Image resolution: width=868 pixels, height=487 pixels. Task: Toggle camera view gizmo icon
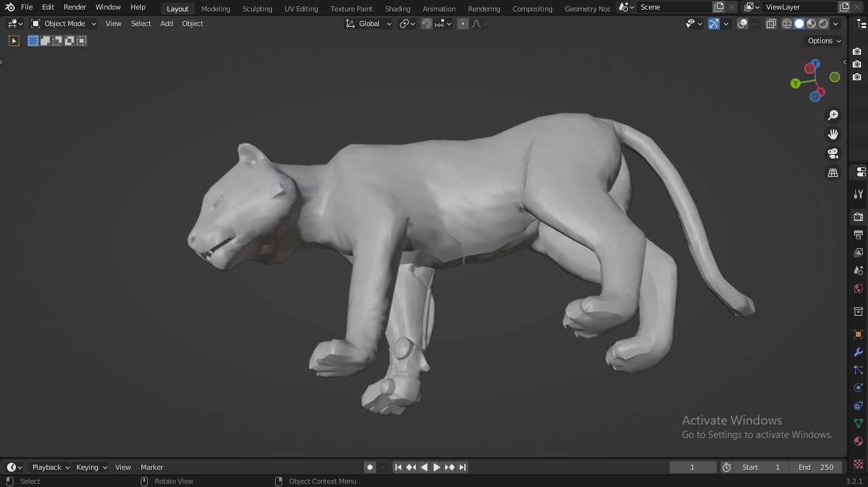pos(833,153)
